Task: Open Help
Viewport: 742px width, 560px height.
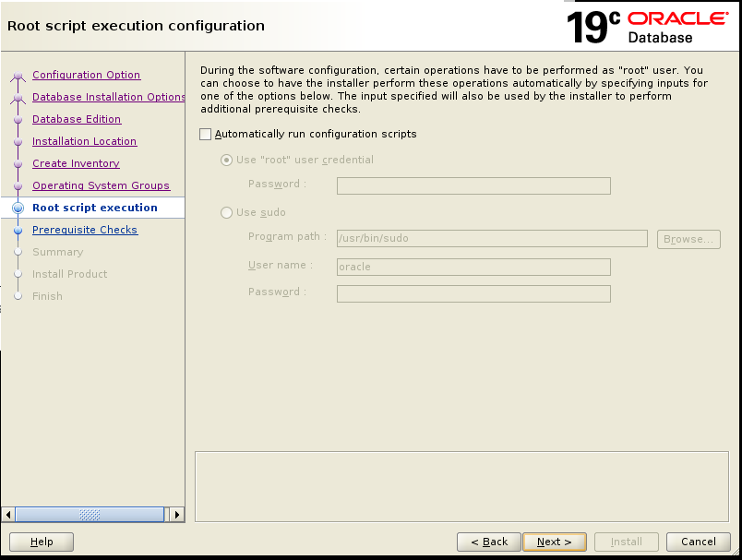Action: (x=41, y=542)
